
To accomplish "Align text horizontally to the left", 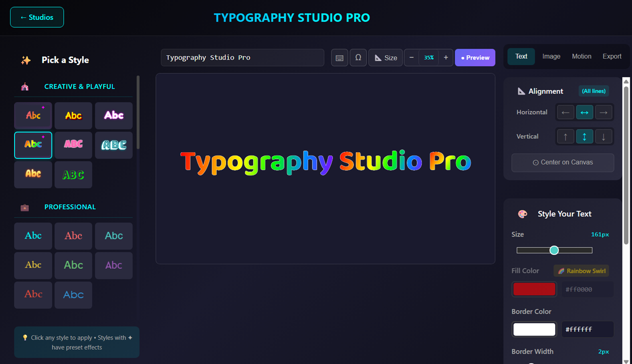I will pos(565,112).
